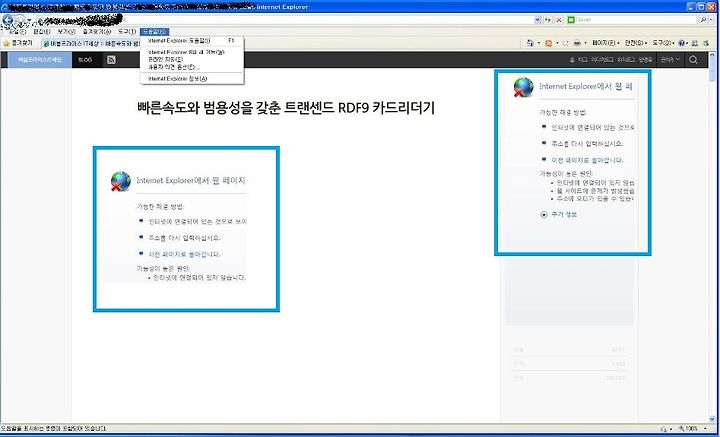Click the Print icon in command bar
The height and width of the screenshot is (437, 720).
577,43
